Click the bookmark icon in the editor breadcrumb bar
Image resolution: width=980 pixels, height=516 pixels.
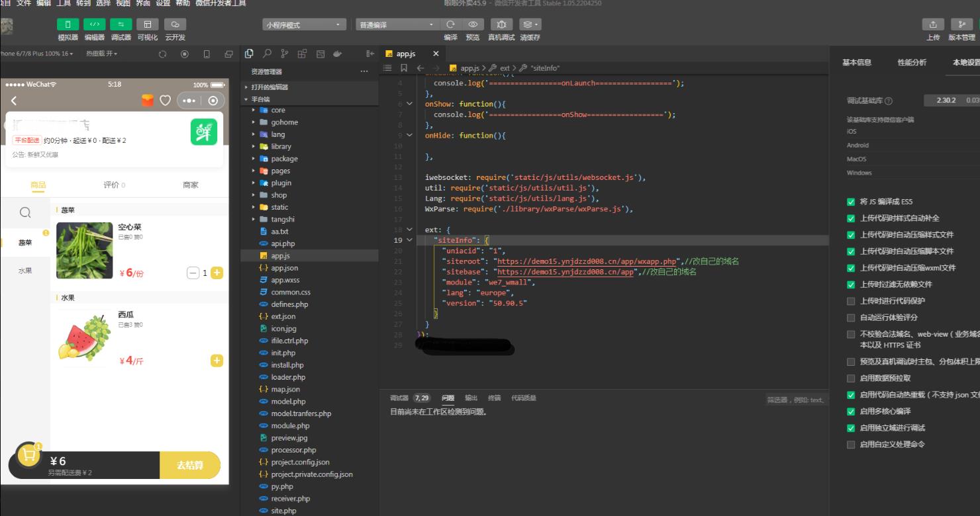point(404,68)
